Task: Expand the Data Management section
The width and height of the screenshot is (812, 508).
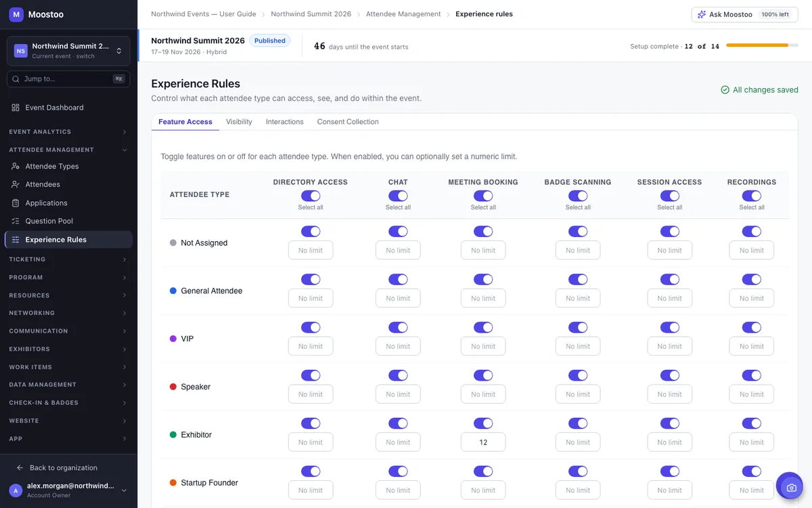Action: coord(68,385)
